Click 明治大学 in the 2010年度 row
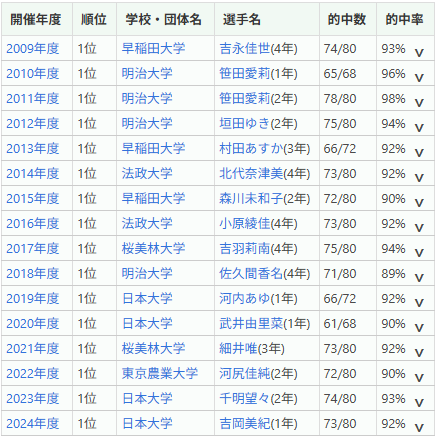This screenshot has width=435, height=437. pos(147,74)
